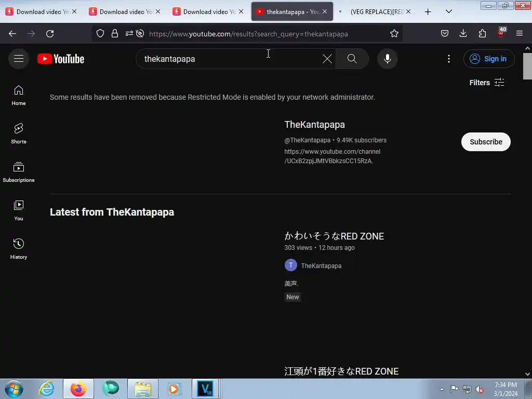The image size is (532, 399).
Task: Open the 江頭が1番好きなRED ZONE video title
Action: click(x=341, y=371)
